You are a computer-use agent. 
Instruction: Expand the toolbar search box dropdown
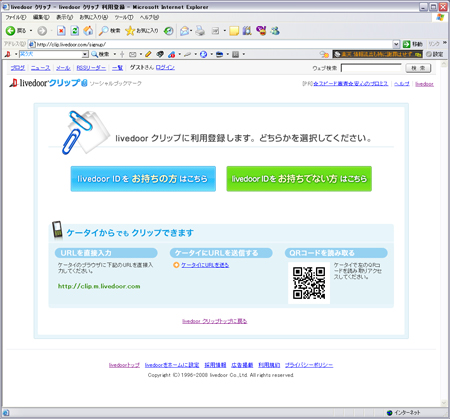tap(85, 54)
